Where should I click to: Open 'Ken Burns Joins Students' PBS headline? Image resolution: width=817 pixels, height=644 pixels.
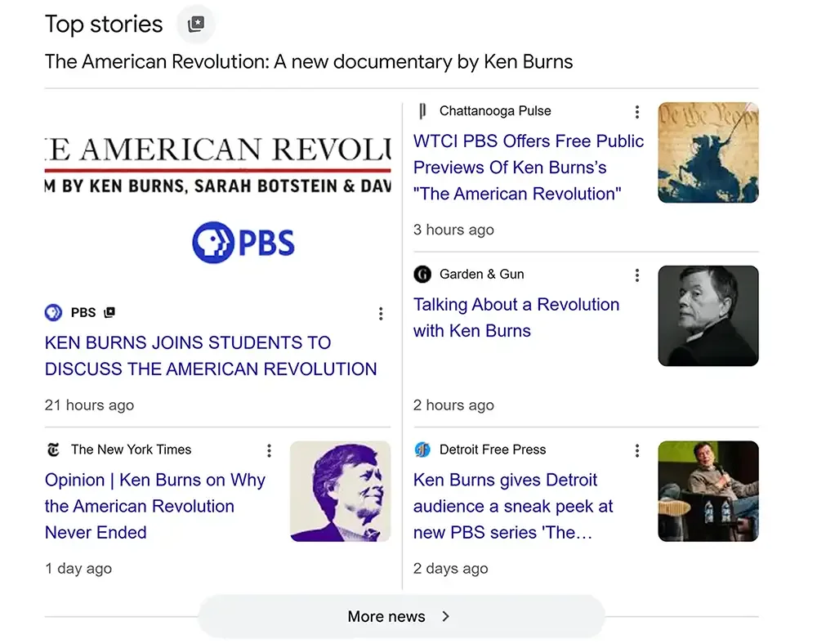tap(211, 356)
